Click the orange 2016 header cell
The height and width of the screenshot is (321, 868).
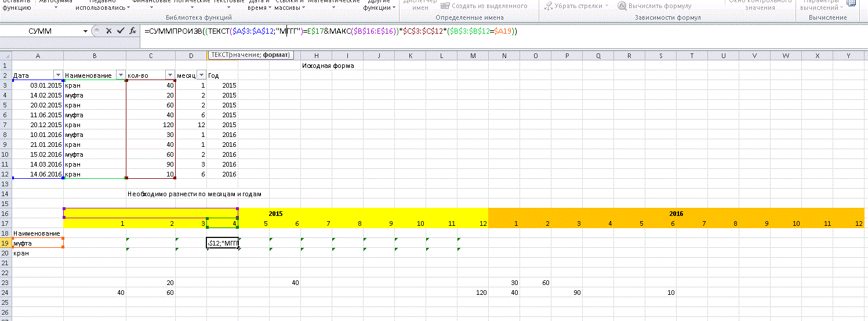[x=676, y=214]
